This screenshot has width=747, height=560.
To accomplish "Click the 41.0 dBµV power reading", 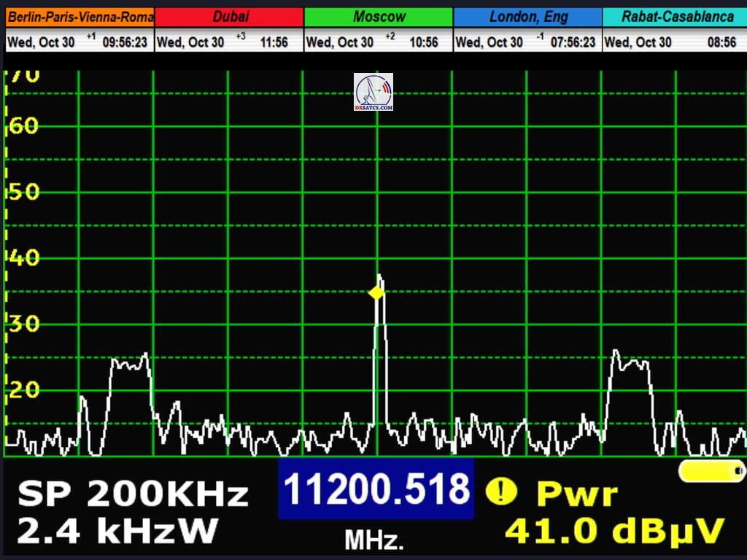I will click(614, 531).
